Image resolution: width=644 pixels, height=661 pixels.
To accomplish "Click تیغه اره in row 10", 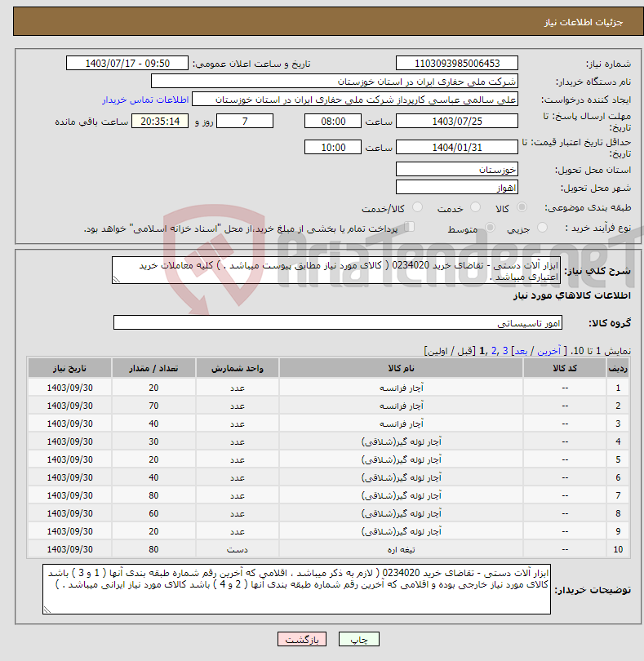I will tap(401, 550).
